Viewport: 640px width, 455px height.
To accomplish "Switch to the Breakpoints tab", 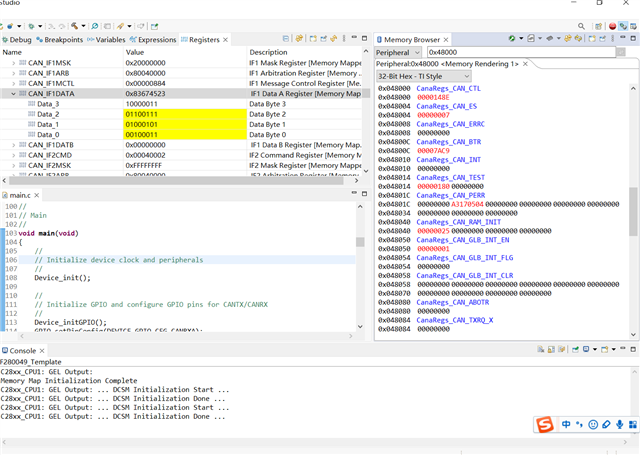I will [x=62, y=40].
